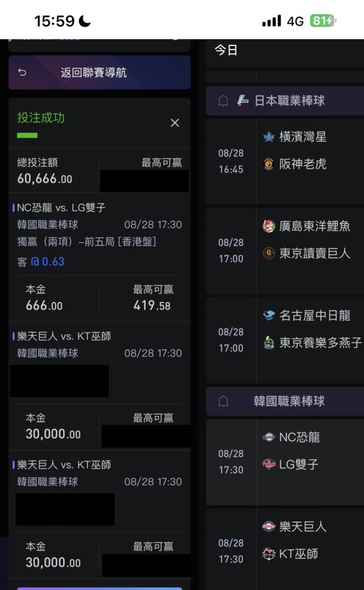364x590 pixels.
Task: Toggle bell alert for 日本職業棒球 league
Action: point(223,100)
